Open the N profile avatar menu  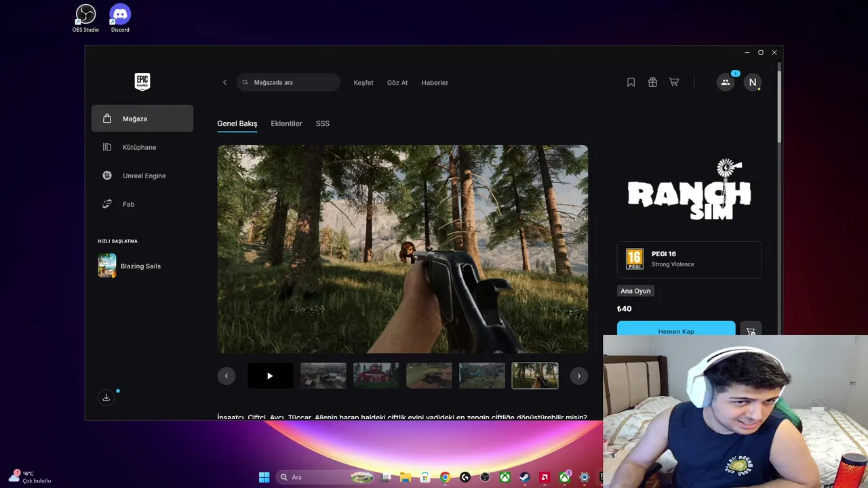click(752, 82)
